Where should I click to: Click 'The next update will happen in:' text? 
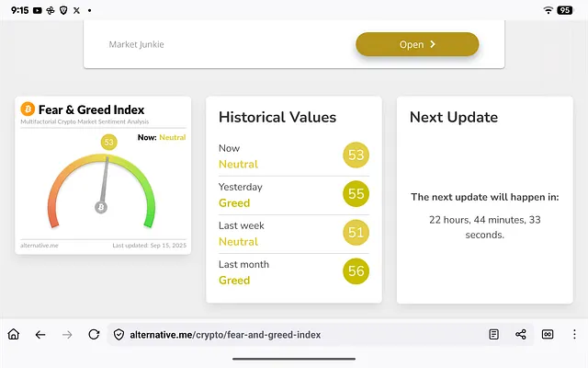click(485, 197)
